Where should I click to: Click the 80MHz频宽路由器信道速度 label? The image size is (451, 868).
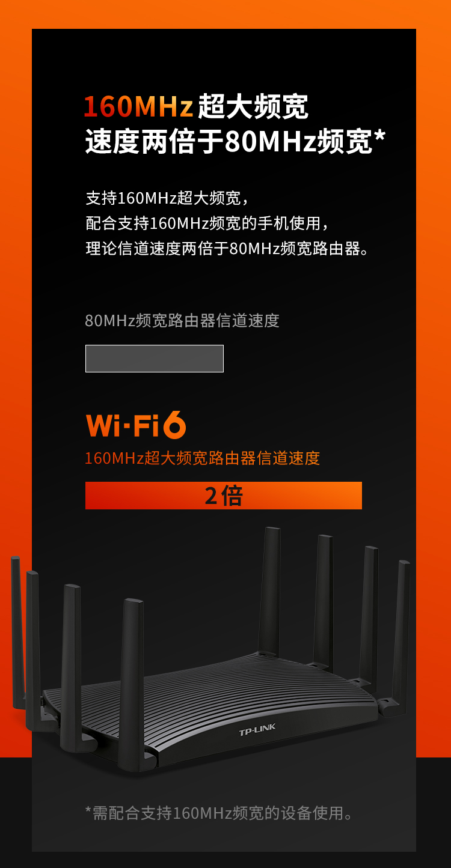click(182, 321)
